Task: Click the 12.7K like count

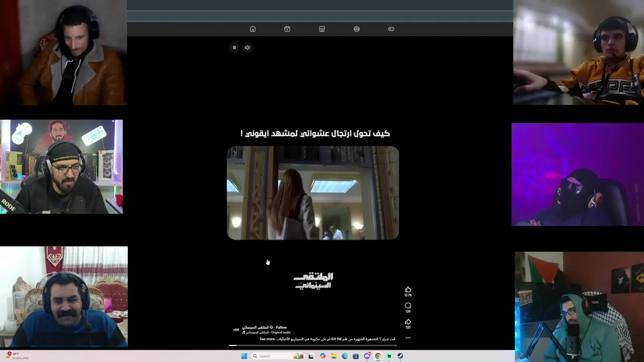Action: pyautogui.click(x=408, y=295)
